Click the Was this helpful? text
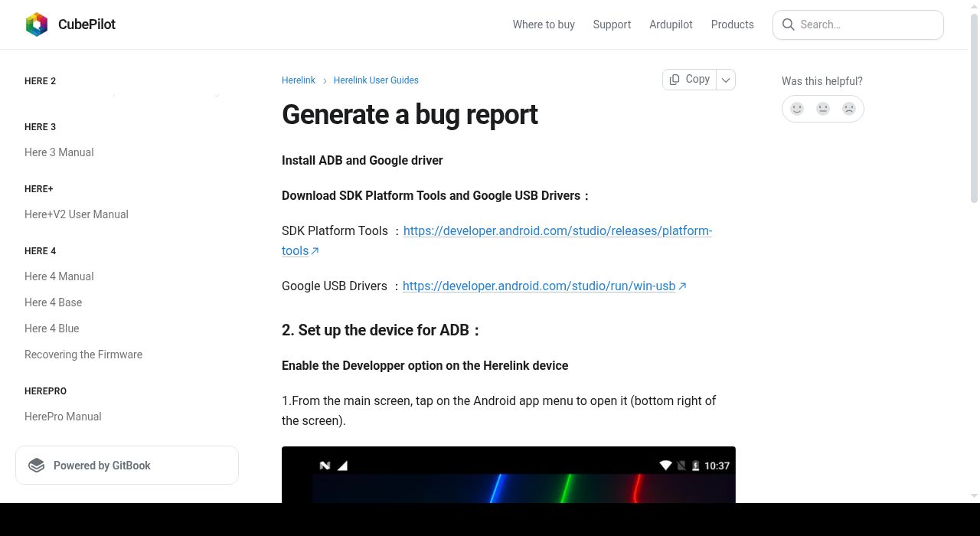Viewport: 980px width, 536px height. tap(822, 81)
